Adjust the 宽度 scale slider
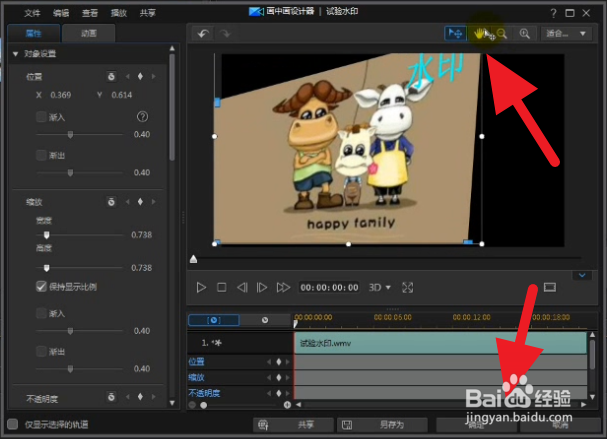607x439 pixels. pyautogui.click(x=46, y=235)
